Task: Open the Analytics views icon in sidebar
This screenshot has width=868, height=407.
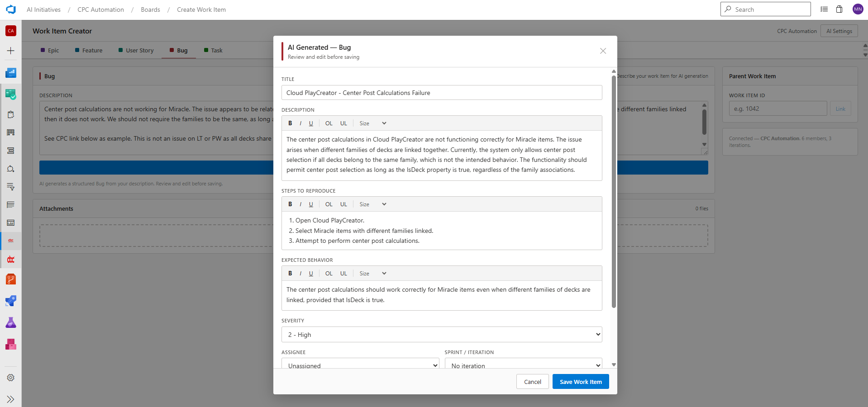Action: [x=11, y=223]
